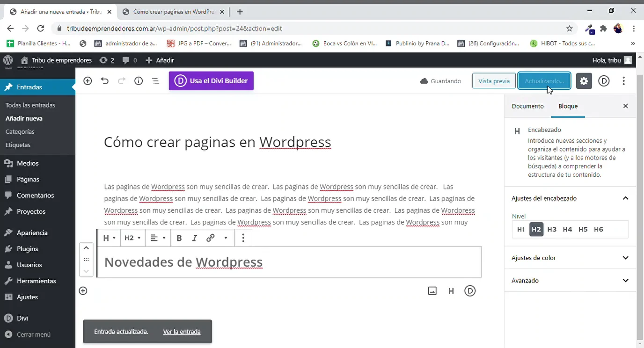The width and height of the screenshot is (644, 348).
Task: Click Añadir in admin bar
Action: click(x=160, y=60)
